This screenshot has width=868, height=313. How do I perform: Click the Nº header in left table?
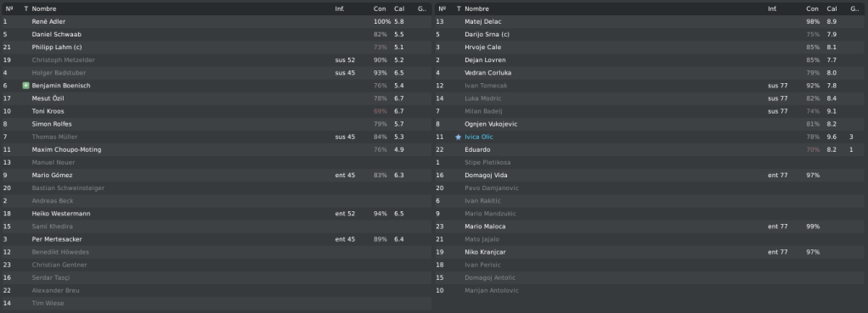[x=8, y=8]
